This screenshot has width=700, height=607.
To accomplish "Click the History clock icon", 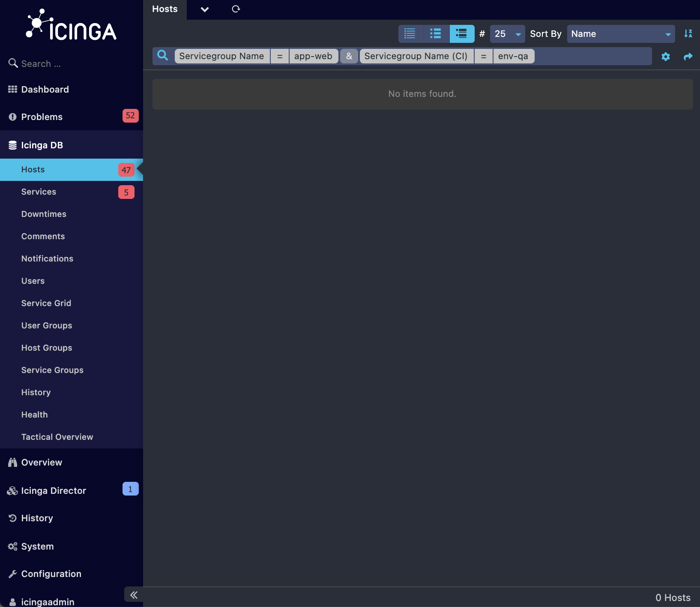I will coord(12,518).
